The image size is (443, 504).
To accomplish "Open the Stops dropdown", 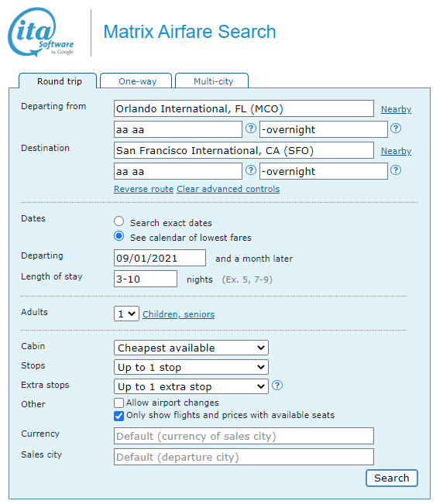I will click(191, 367).
